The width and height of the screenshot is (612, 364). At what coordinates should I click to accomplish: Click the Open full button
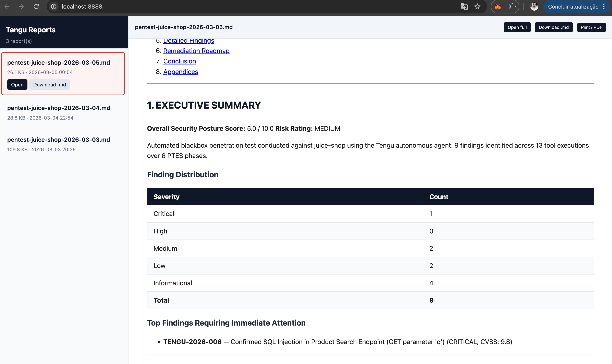[517, 27]
